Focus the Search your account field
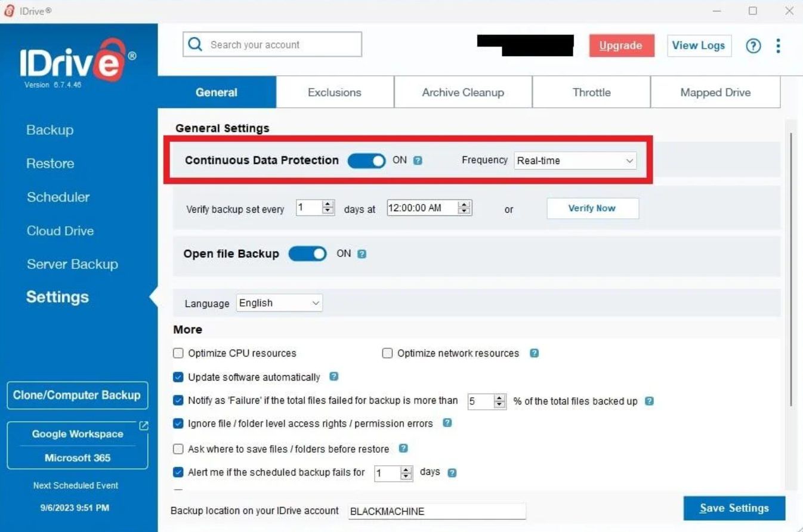Viewport: 803px width, 532px height. pyautogui.click(x=272, y=45)
